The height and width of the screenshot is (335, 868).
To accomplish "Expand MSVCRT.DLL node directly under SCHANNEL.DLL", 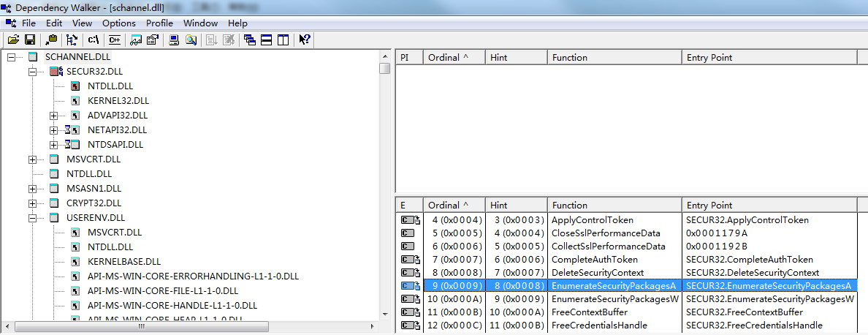I will click(32, 159).
